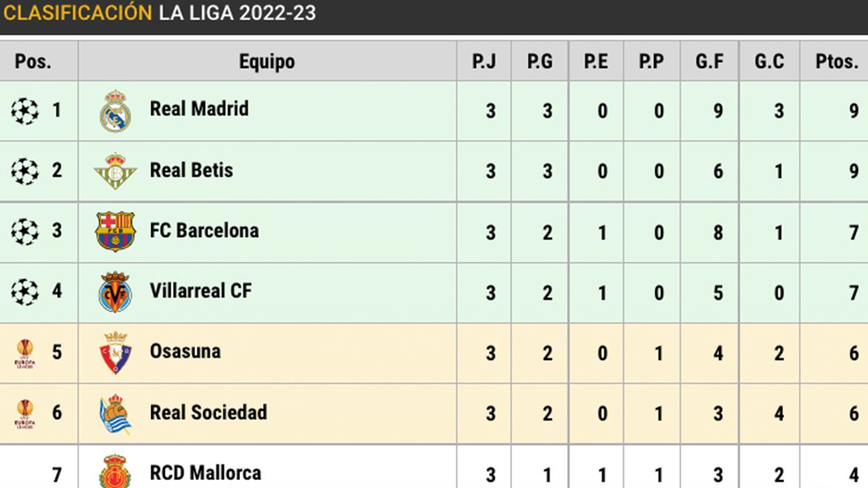Click the Villarreal CF club crest
The image size is (868, 488).
(x=115, y=292)
